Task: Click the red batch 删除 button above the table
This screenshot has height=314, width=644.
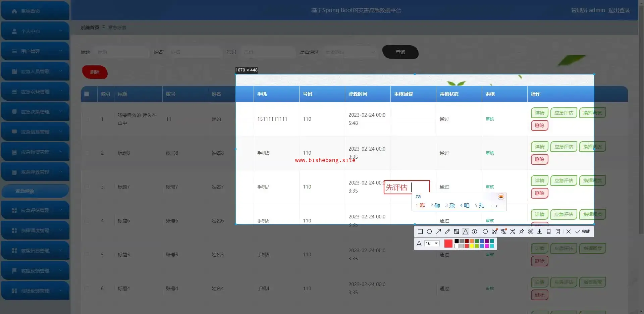Action: click(x=95, y=72)
